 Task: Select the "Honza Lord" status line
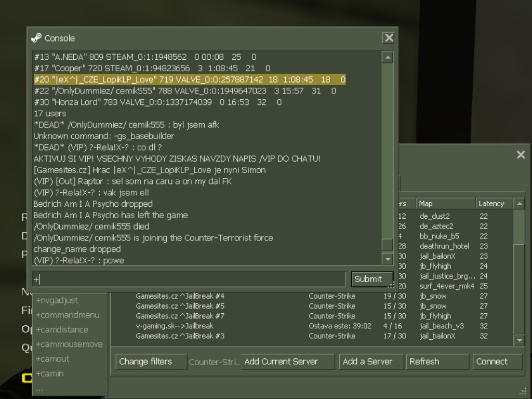point(158,102)
